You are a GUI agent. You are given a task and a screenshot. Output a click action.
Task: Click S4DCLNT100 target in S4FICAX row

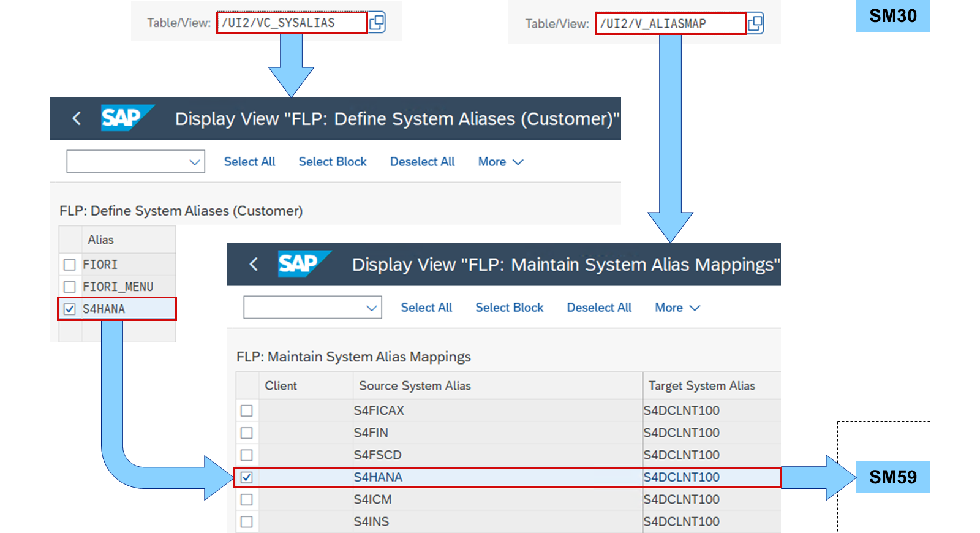coord(712,410)
